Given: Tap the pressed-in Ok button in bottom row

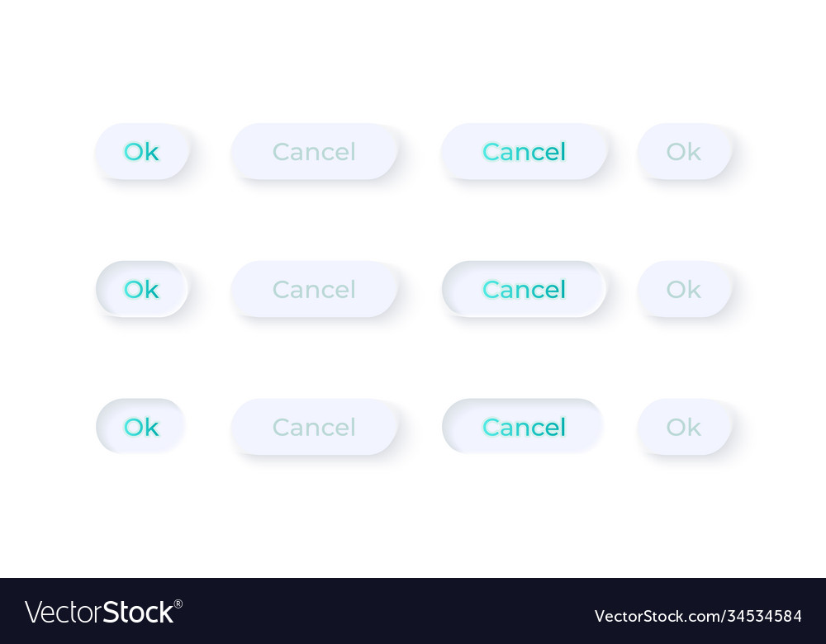Looking at the screenshot, I should click(x=140, y=427).
